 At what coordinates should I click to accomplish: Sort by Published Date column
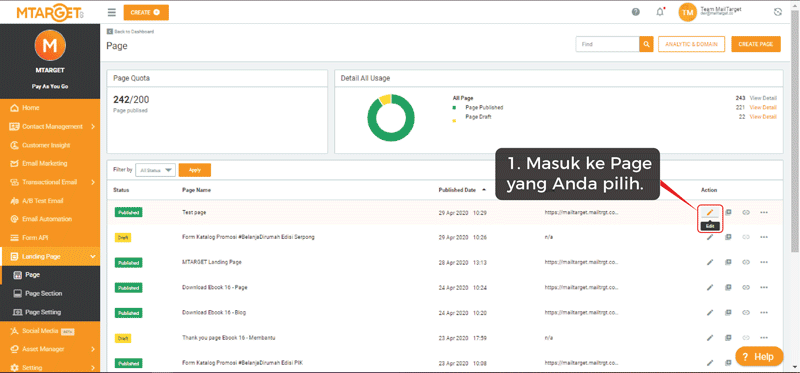point(461,190)
